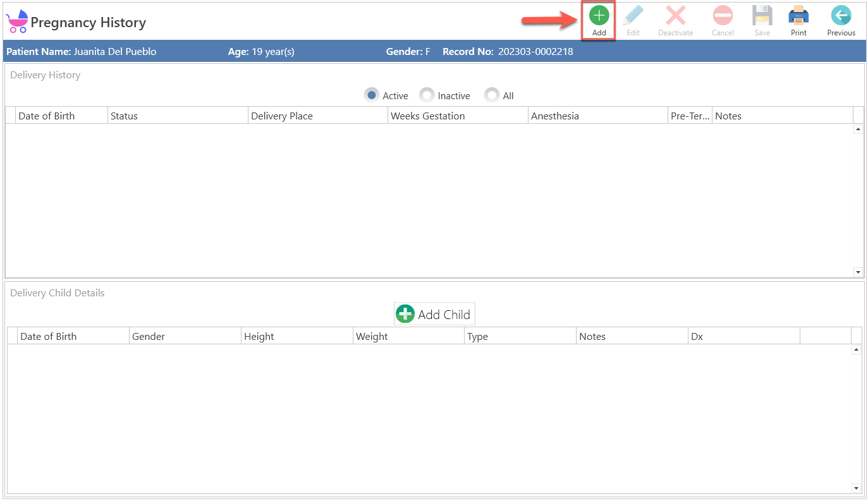Click Delivery Child Details scrollbar down arrow
868x501 pixels.
tap(857, 488)
